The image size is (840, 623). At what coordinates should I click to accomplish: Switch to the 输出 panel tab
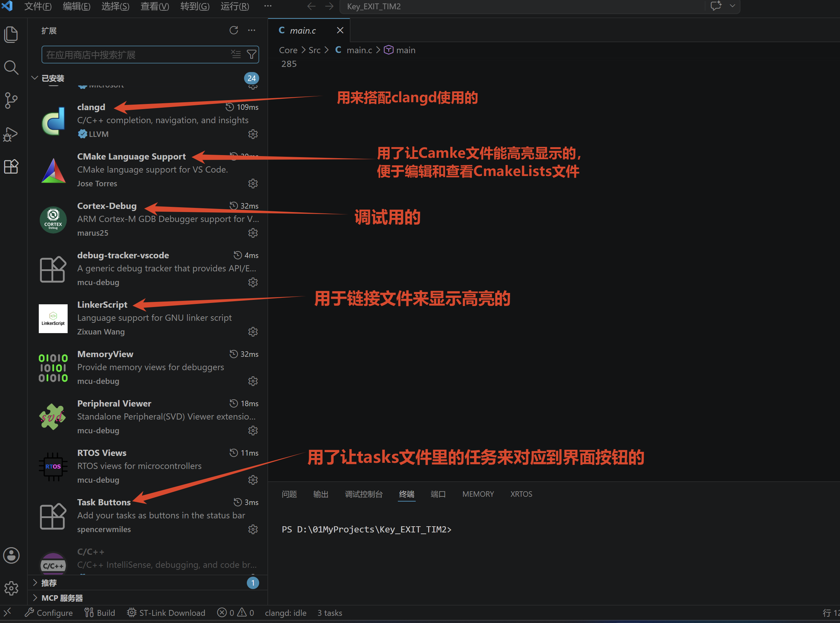(x=321, y=494)
